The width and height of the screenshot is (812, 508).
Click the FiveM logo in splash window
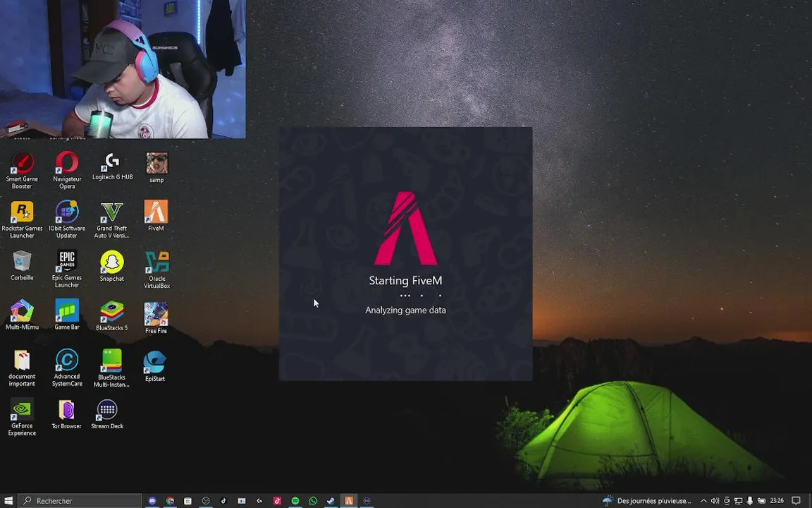click(x=405, y=228)
